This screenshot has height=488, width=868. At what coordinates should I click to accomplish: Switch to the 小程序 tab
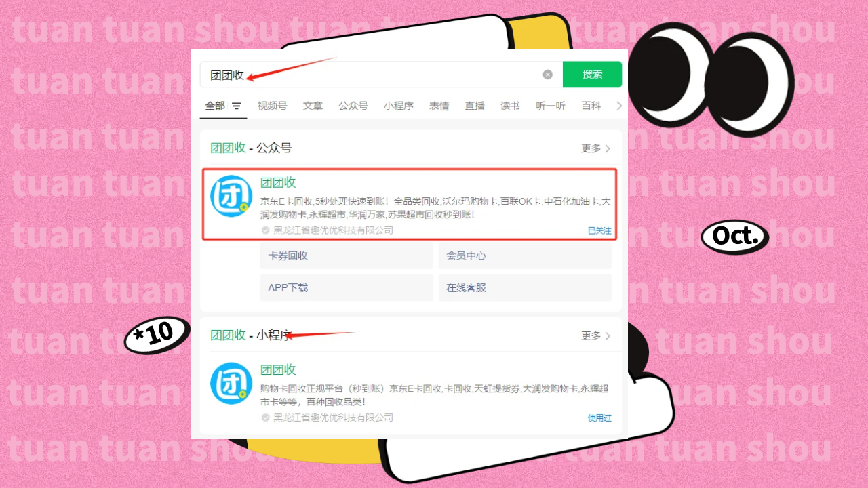tap(399, 106)
